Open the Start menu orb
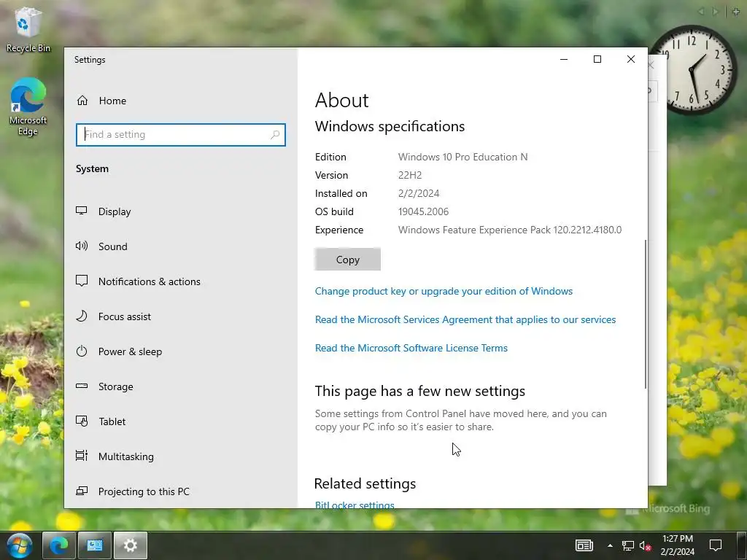747x560 pixels. coord(20,545)
